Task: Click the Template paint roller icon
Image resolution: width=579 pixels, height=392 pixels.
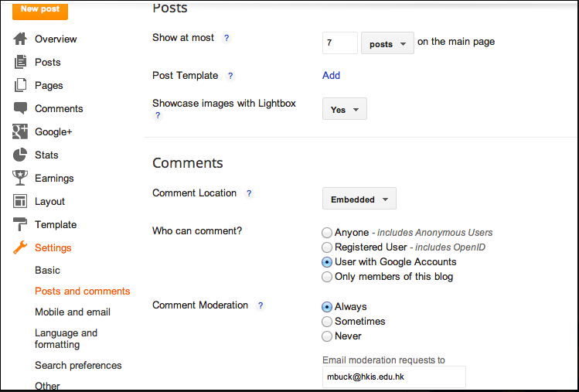Action: pos(20,224)
